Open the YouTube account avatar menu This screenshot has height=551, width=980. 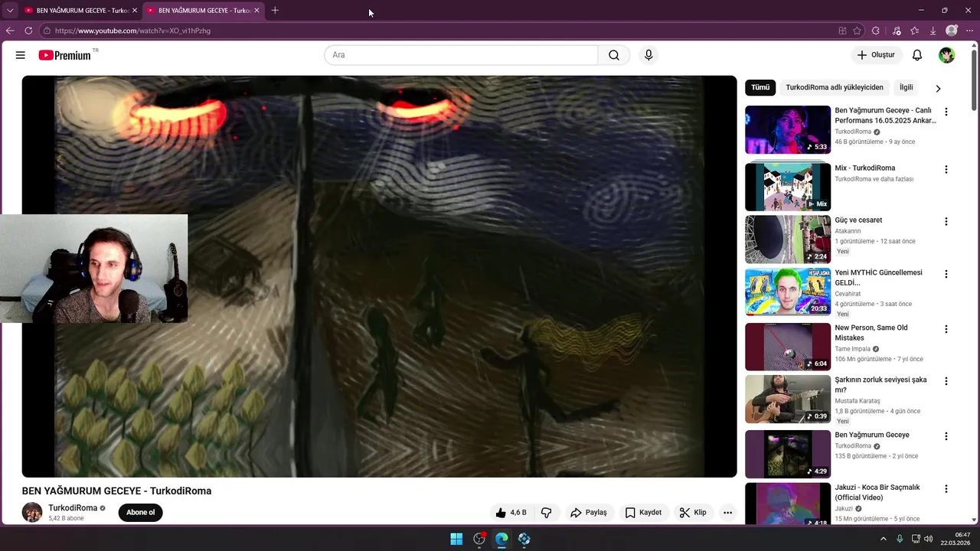(x=947, y=55)
